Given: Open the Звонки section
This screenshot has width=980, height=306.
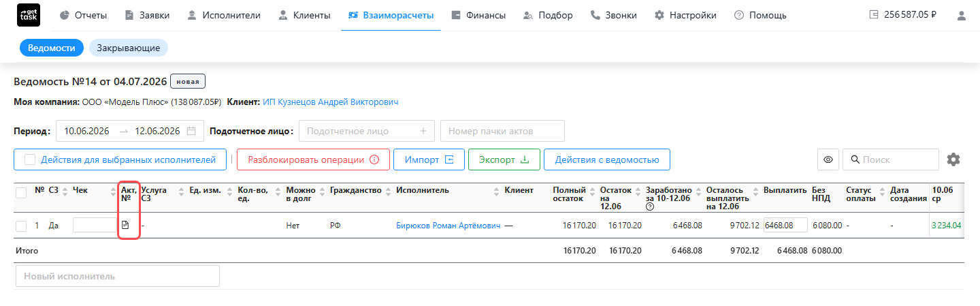Looking at the screenshot, I should (x=613, y=15).
